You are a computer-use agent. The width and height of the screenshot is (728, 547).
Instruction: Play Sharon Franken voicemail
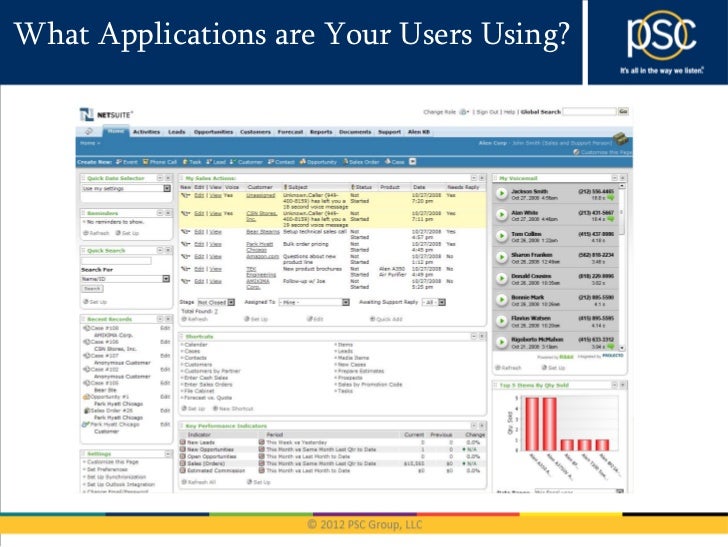[x=501, y=257]
